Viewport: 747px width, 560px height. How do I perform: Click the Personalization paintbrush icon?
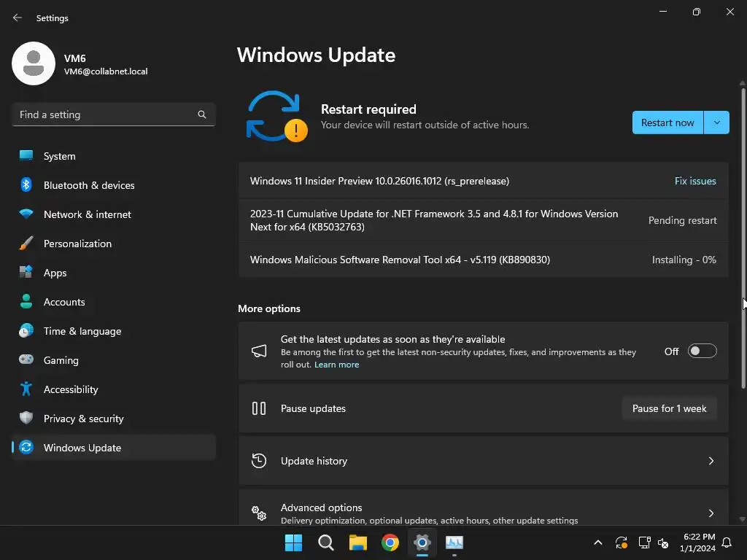pos(26,243)
